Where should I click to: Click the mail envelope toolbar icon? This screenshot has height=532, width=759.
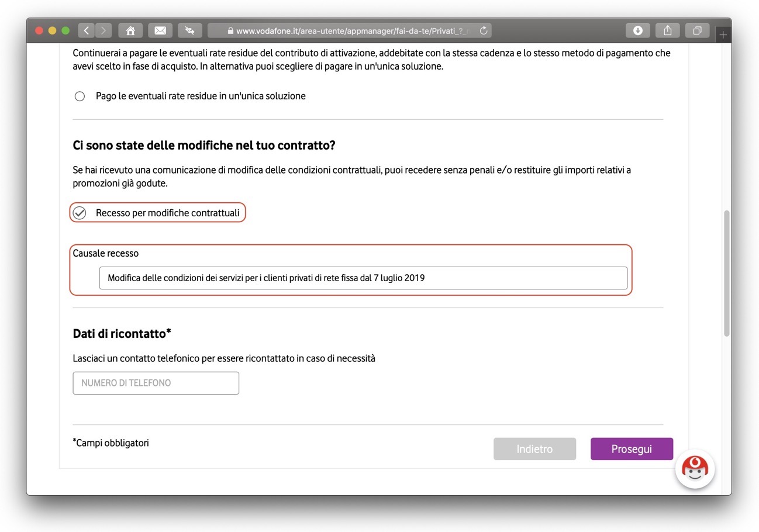(x=160, y=30)
